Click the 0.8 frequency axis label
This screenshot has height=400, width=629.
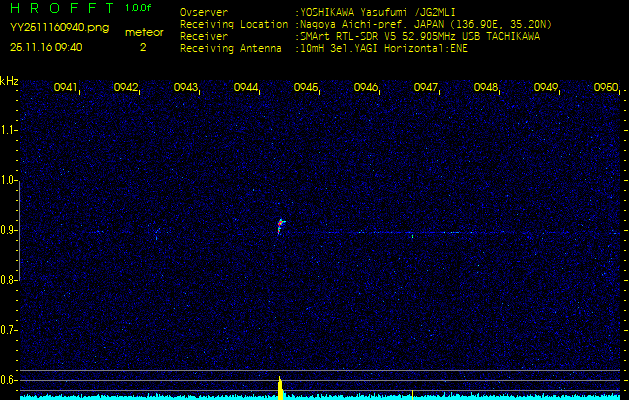click(x=9, y=280)
